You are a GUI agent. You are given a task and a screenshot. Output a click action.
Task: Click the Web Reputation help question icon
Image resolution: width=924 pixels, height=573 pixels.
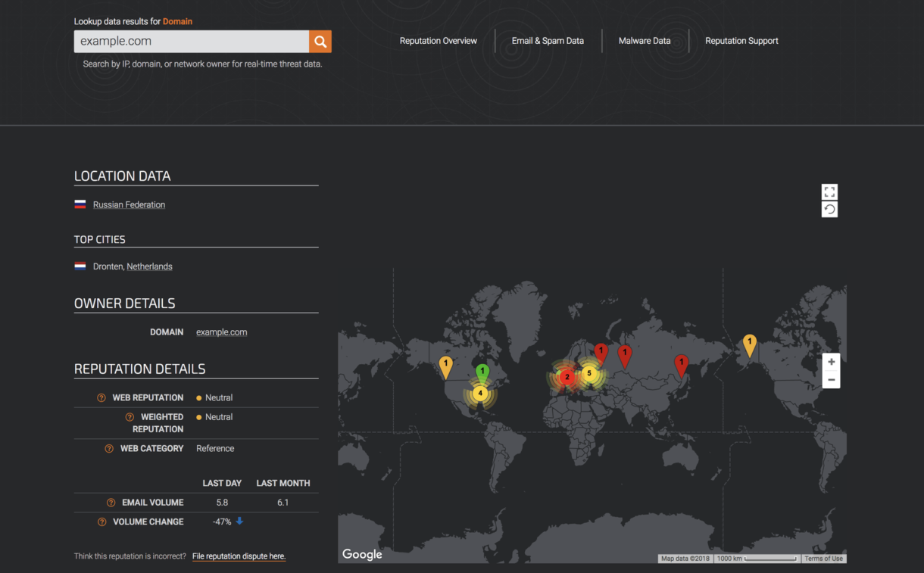101,398
